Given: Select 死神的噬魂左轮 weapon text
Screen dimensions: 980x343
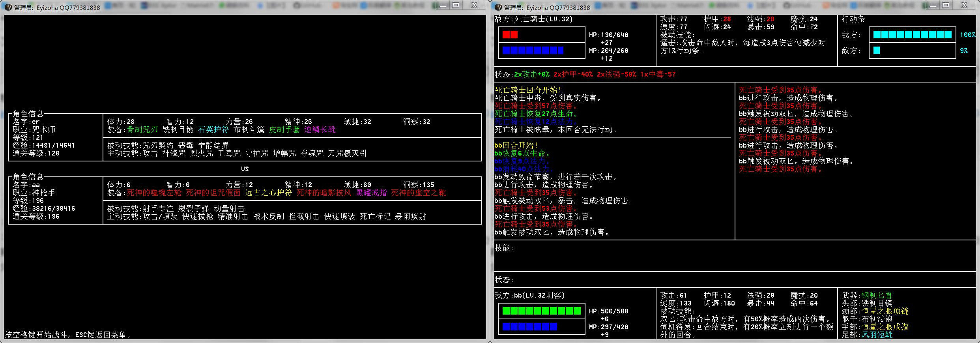Looking at the screenshot, I should tap(154, 193).
